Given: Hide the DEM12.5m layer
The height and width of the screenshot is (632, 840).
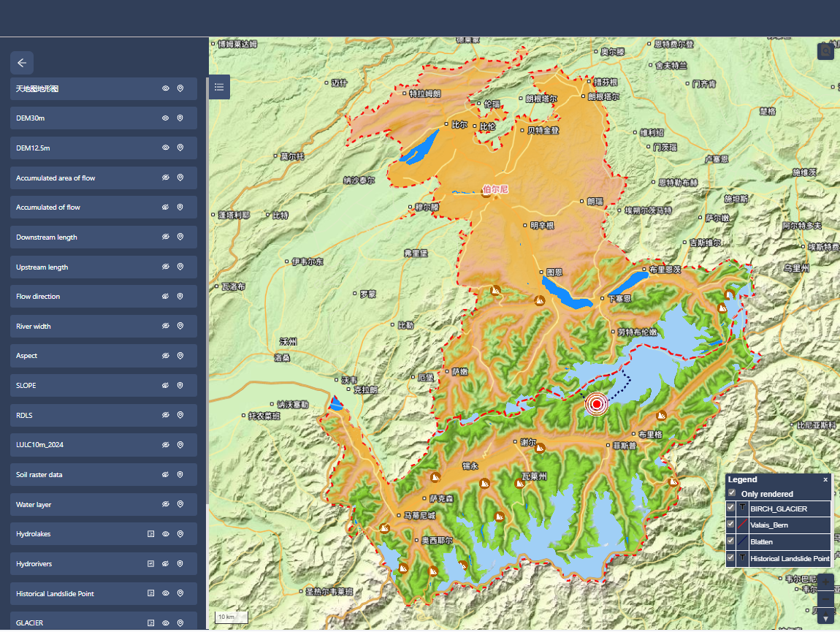Looking at the screenshot, I should (x=166, y=148).
